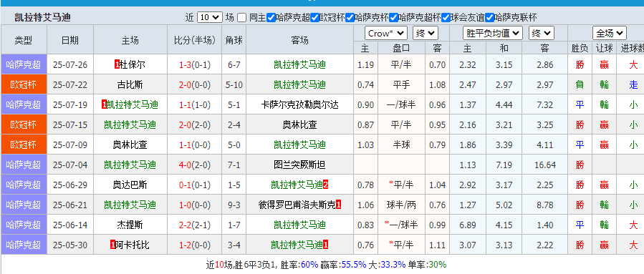Open home team 阿卡托比 link
The image size is (644, 274).
(133, 245)
